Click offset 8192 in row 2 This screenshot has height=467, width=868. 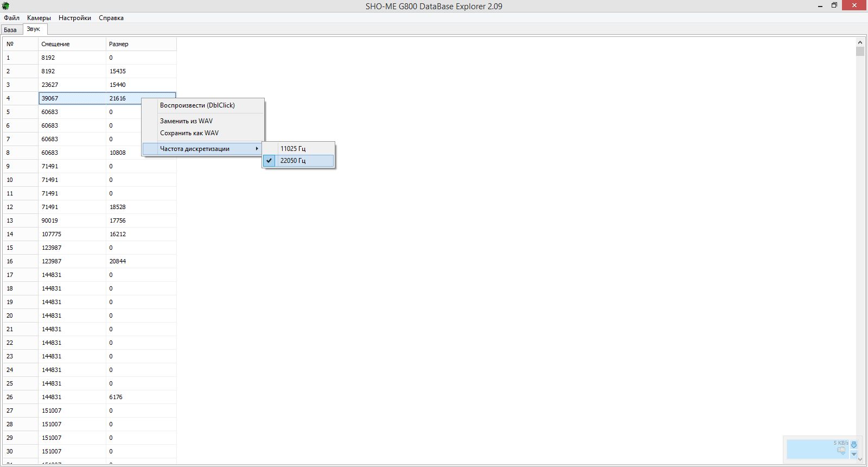(x=48, y=71)
